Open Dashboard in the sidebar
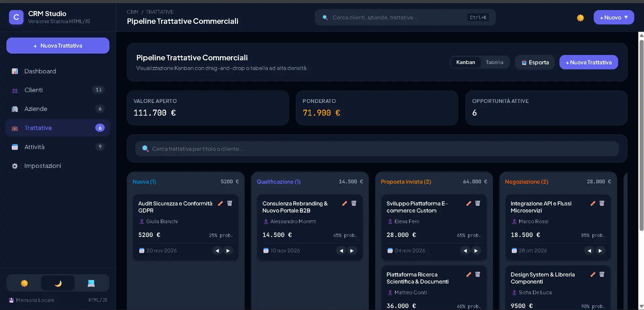644x310 pixels. [58, 71]
